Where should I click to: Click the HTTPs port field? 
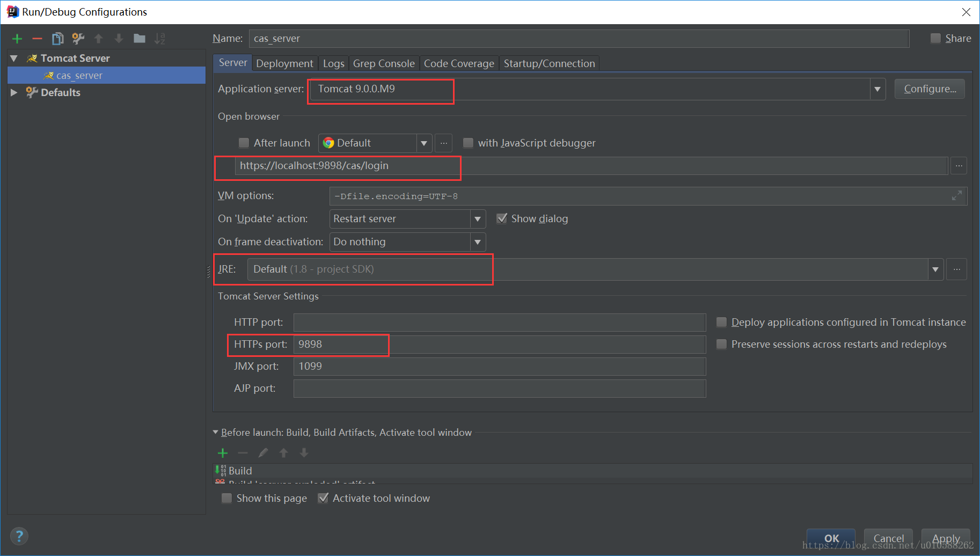click(x=499, y=344)
